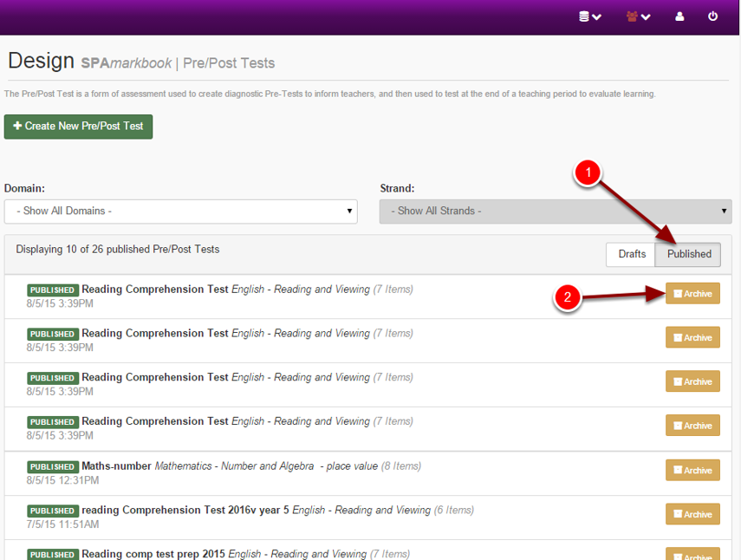Click the date 7/5/15 11:51AM
741x560 pixels.
coord(63,524)
